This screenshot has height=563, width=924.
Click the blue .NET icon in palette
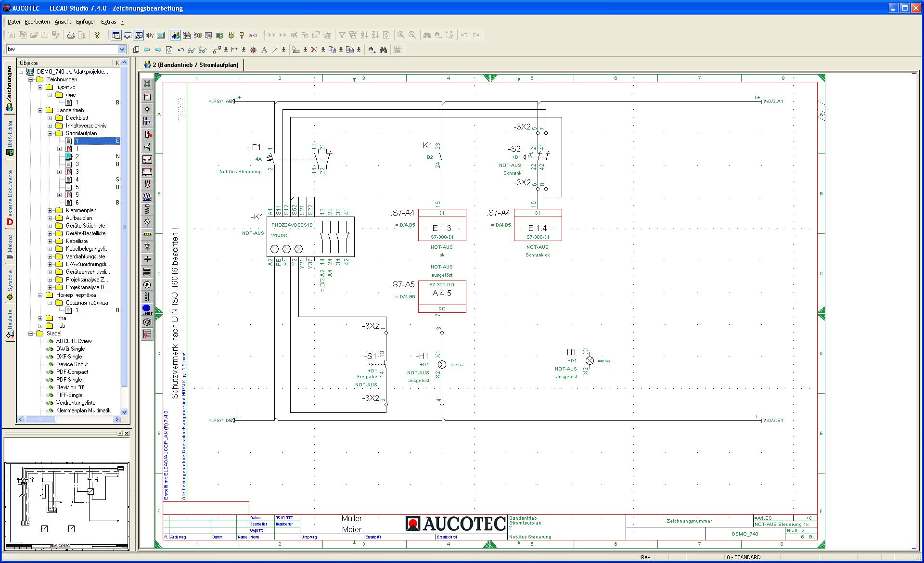[147, 309]
